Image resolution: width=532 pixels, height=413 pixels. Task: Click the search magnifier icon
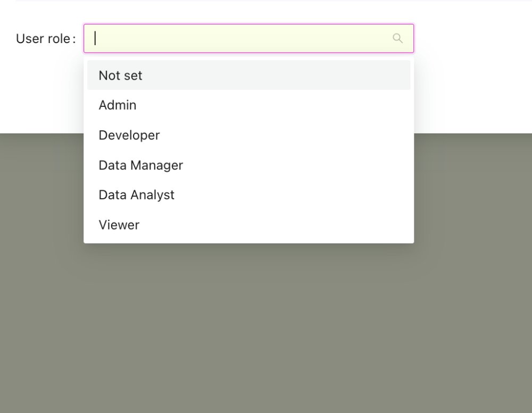(397, 38)
